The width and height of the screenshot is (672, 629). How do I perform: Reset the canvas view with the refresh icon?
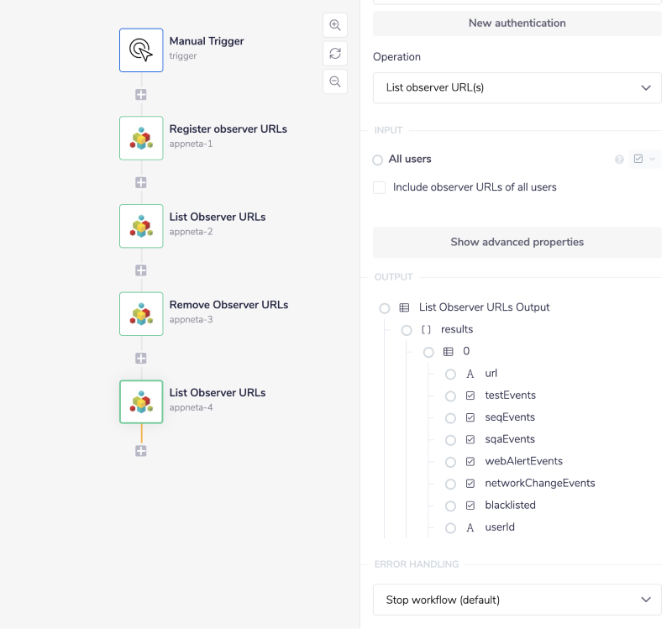(334, 53)
